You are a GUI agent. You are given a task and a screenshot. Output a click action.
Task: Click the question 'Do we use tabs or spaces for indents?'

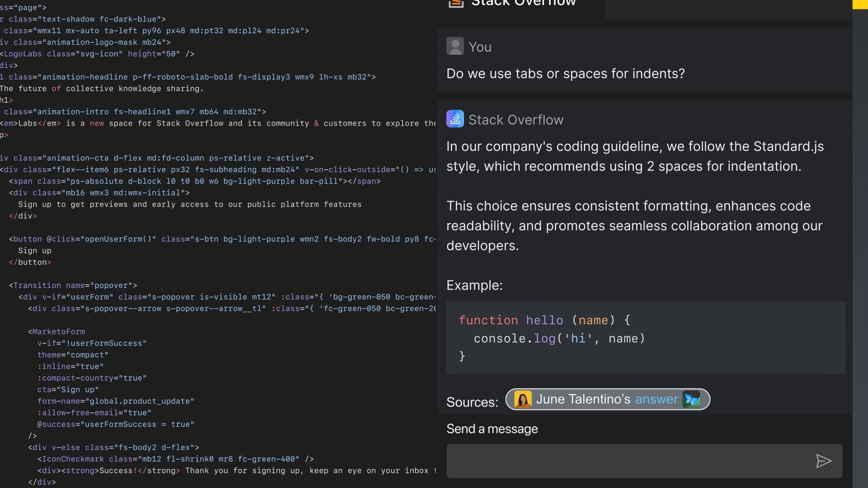click(565, 73)
